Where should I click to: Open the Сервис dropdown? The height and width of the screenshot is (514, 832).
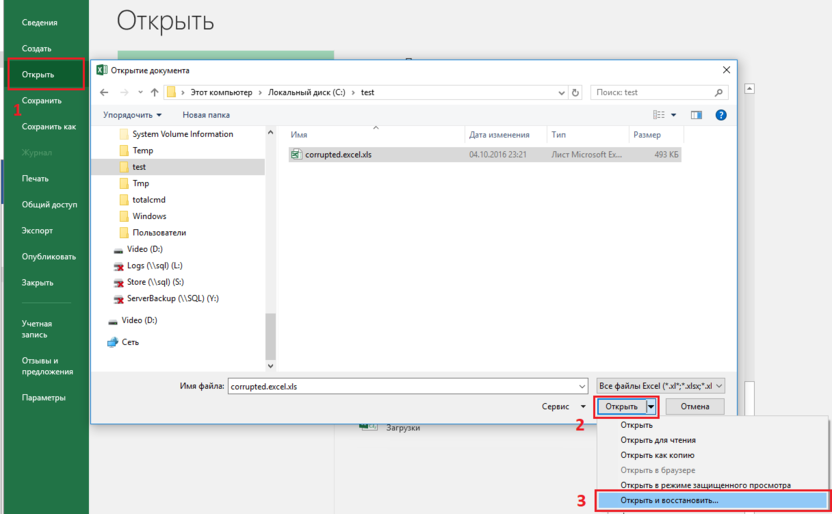tap(564, 406)
